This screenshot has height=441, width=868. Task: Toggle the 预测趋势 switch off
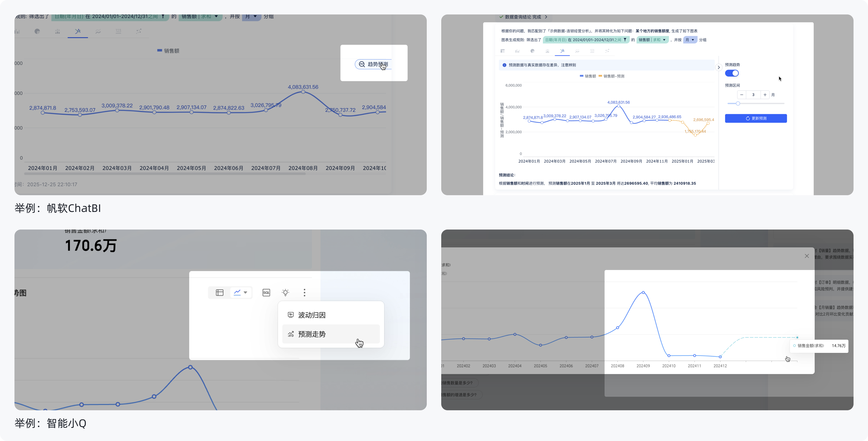[x=731, y=73]
